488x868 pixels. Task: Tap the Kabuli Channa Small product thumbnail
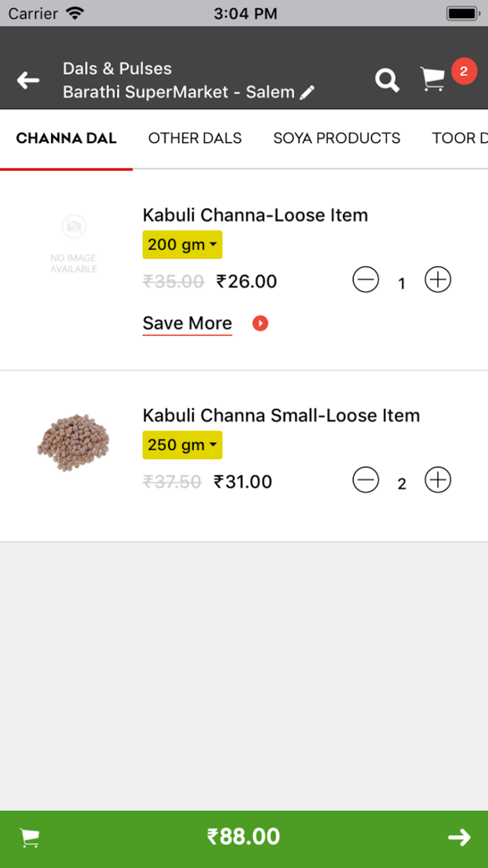(x=73, y=444)
